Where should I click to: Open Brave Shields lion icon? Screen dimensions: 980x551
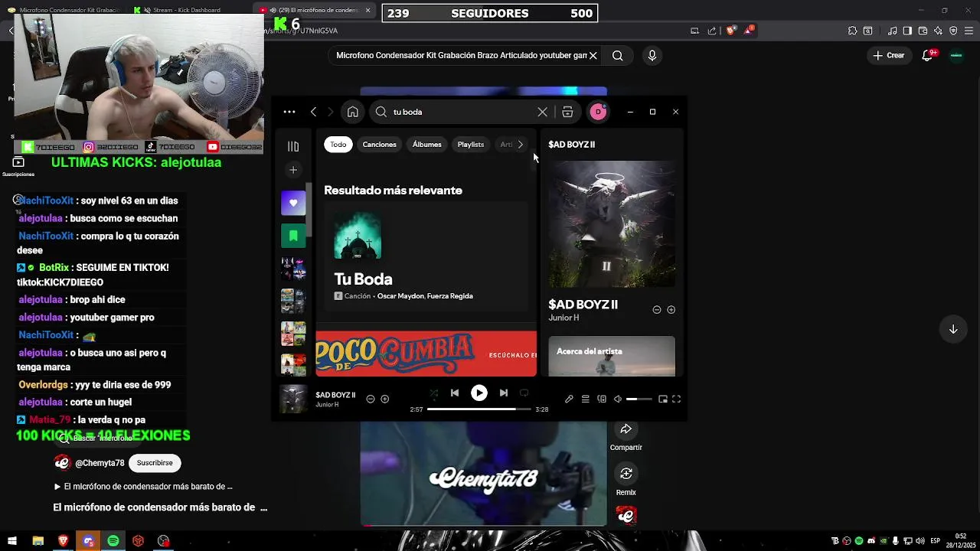(x=730, y=31)
